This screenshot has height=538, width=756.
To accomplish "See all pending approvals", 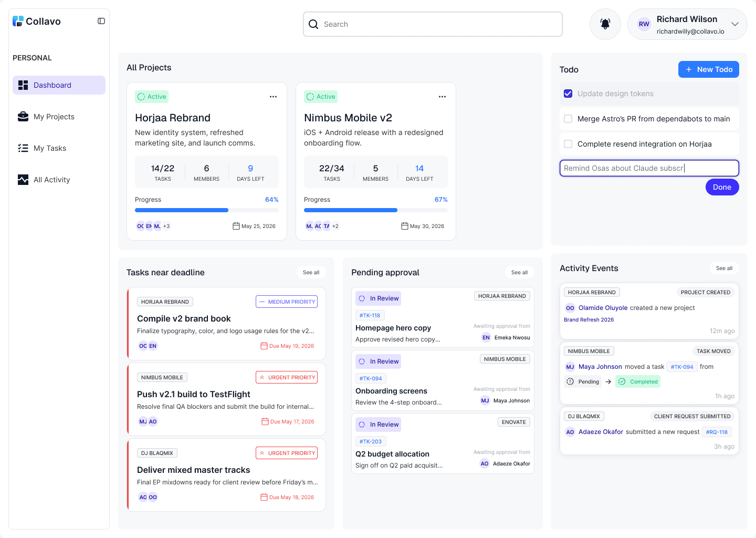I will click(520, 272).
